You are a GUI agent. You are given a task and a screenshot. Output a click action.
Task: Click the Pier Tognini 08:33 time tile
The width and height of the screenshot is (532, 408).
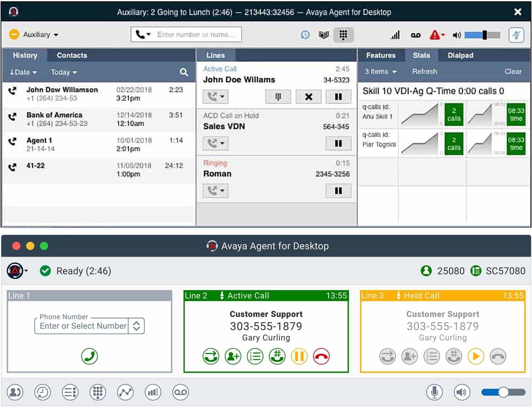tap(516, 144)
